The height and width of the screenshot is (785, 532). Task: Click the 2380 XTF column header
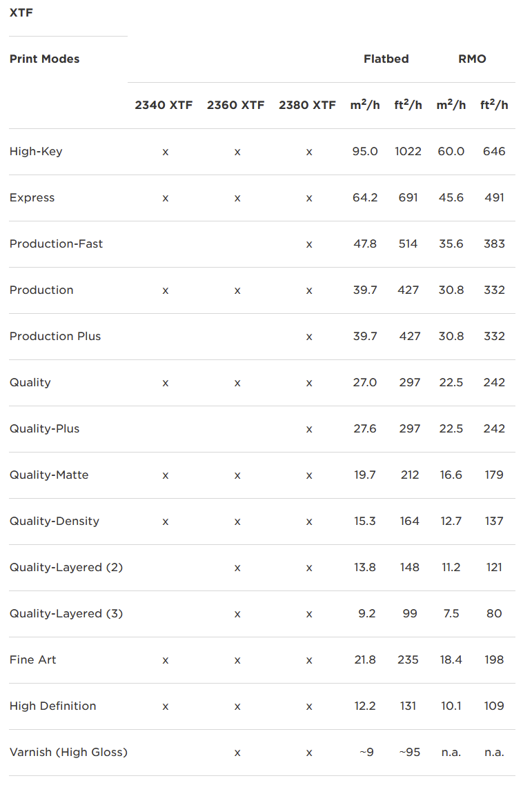click(307, 105)
